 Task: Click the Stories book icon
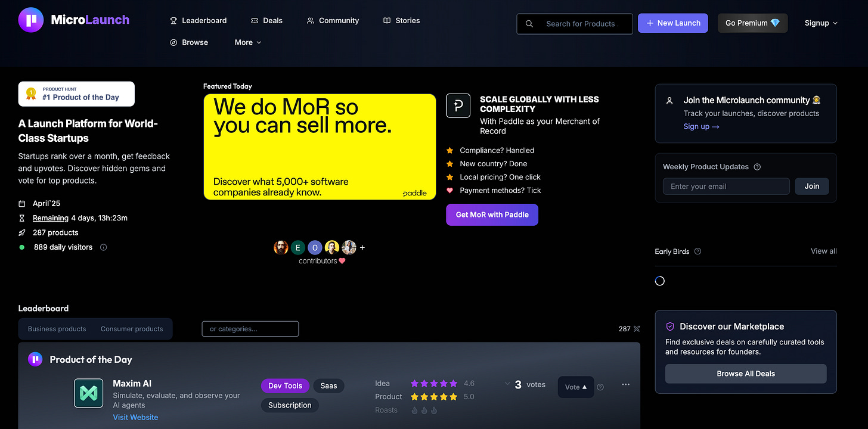[387, 21]
